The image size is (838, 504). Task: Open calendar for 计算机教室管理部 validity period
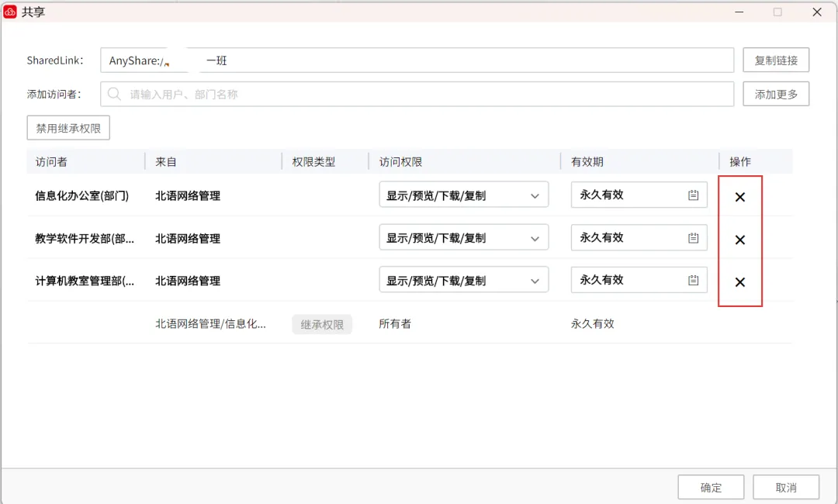point(693,280)
